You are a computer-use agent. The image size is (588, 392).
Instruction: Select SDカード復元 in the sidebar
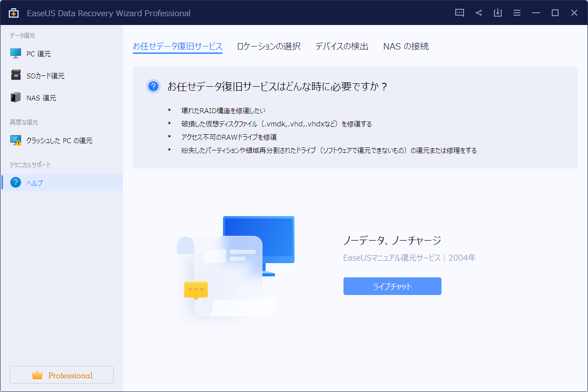click(61, 75)
